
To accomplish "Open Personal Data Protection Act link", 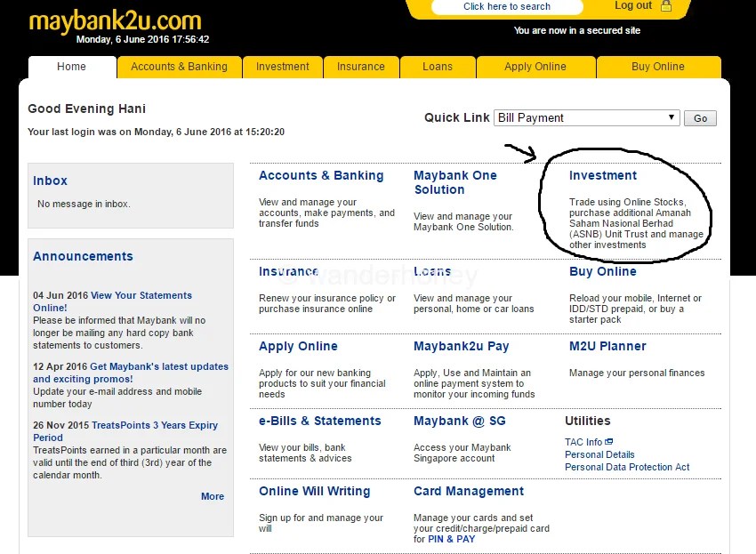I will 627,467.
